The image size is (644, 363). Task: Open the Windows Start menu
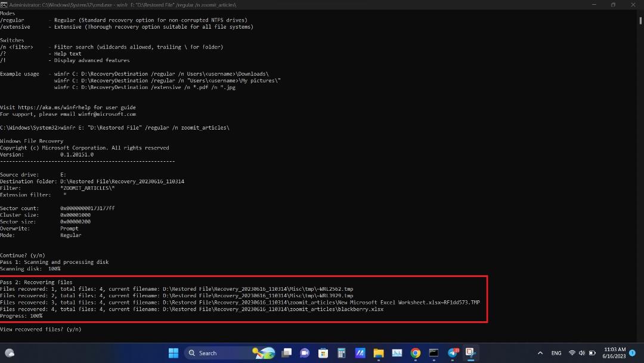point(174,353)
